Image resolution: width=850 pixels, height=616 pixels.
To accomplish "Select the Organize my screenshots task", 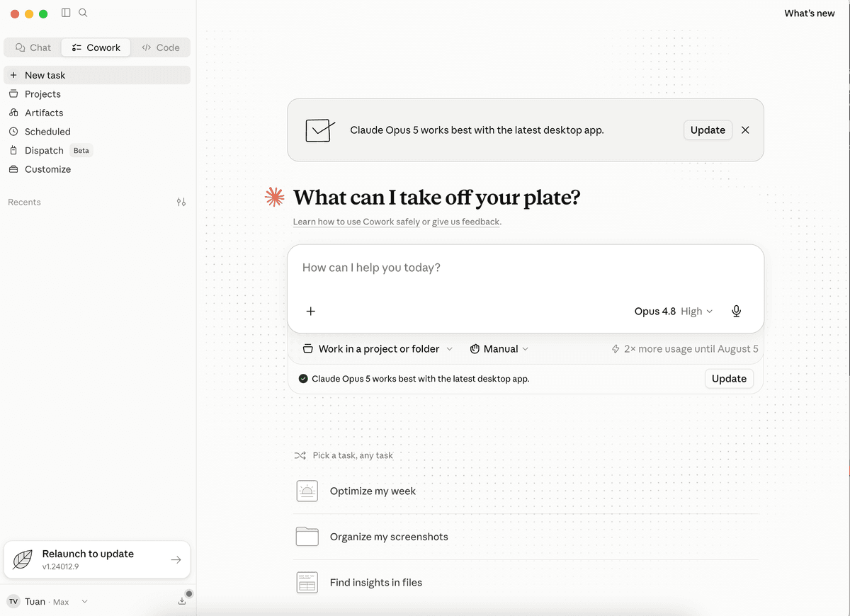I will click(526, 537).
